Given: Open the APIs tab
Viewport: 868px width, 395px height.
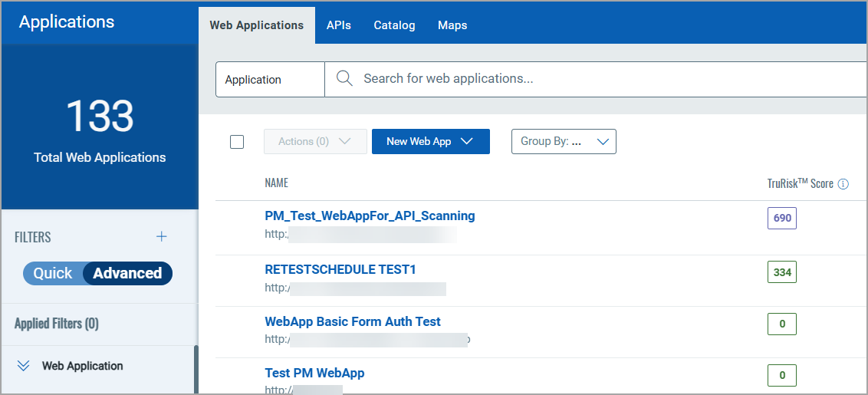Looking at the screenshot, I should tap(338, 25).
